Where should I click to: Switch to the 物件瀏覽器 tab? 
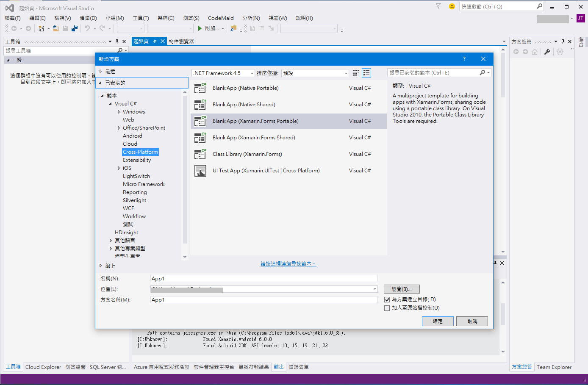[x=181, y=41]
